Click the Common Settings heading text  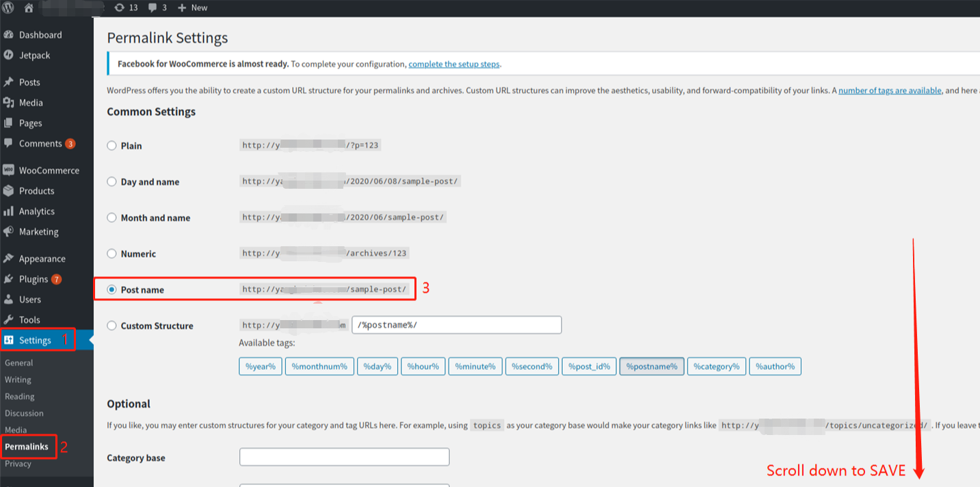pos(151,111)
